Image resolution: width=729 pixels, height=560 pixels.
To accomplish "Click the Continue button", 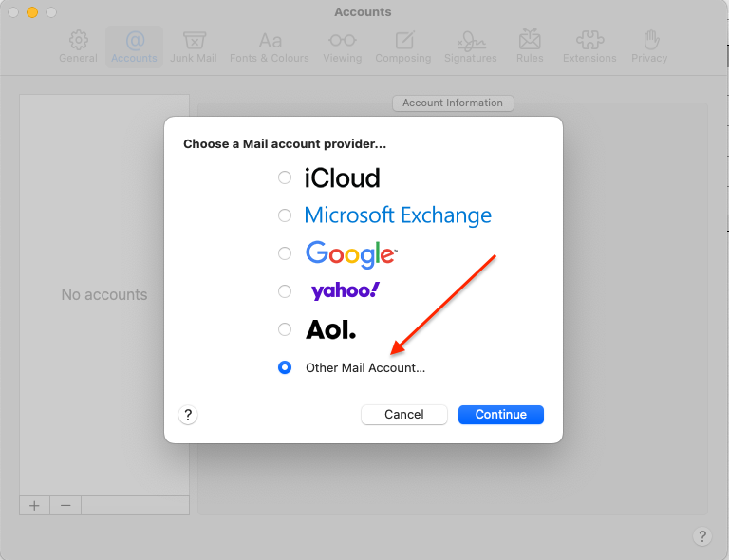I will pyautogui.click(x=501, y=415).
